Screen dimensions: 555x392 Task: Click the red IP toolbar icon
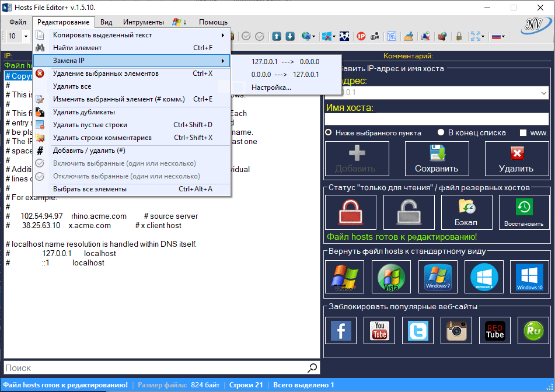tap(361, 36)
